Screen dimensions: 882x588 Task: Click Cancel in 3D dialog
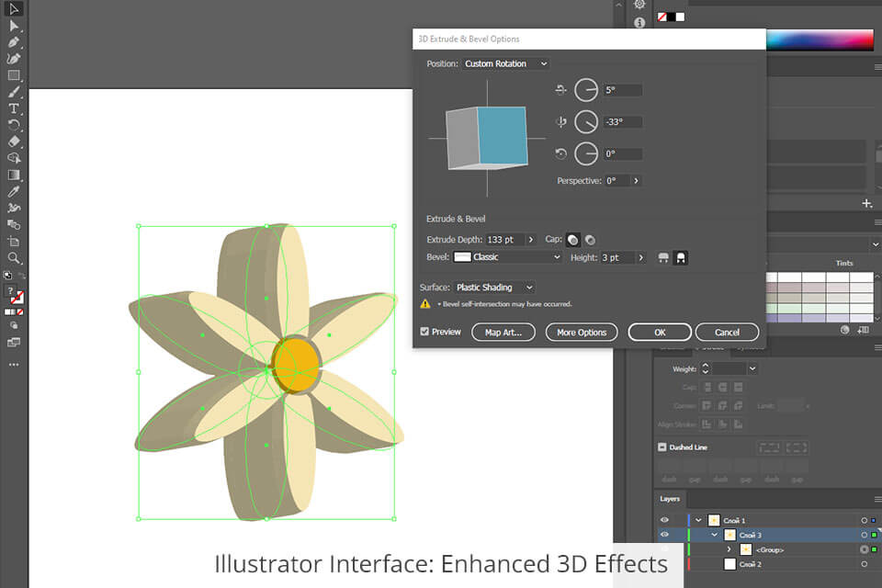(727, 333)
